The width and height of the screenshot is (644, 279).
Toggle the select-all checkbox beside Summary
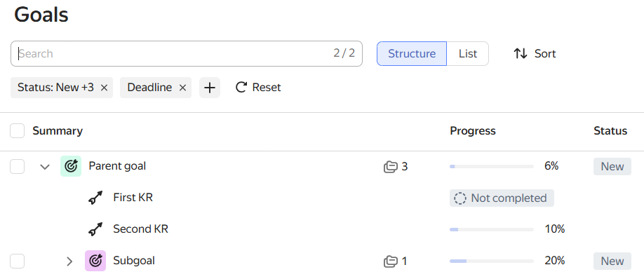pyautogui.click(x=18, y=131)
